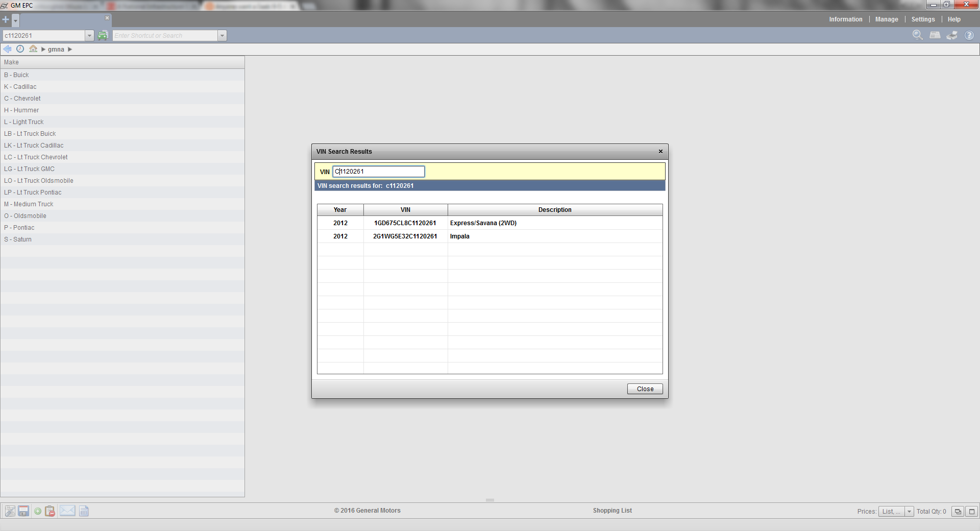The height and width of the screenshot is (531, 980).
Task: Click the VIN input field in the dialog
Action: pyautogui.click(x=378, y=172)
